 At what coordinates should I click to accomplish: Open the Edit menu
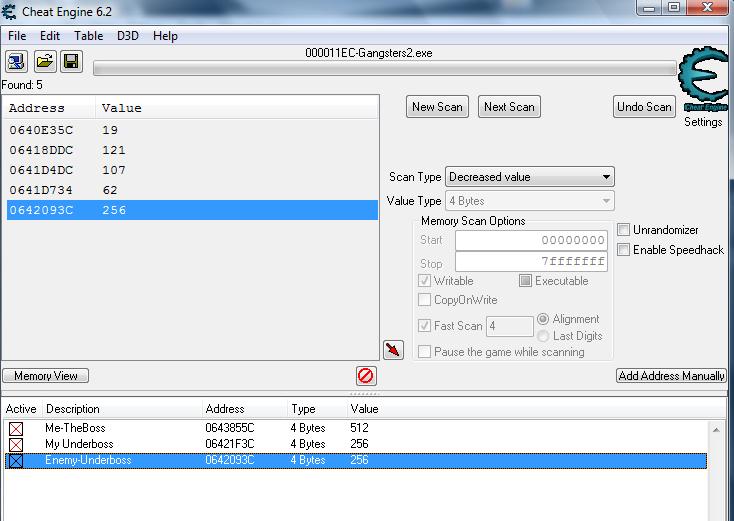(x=50, y=36)
